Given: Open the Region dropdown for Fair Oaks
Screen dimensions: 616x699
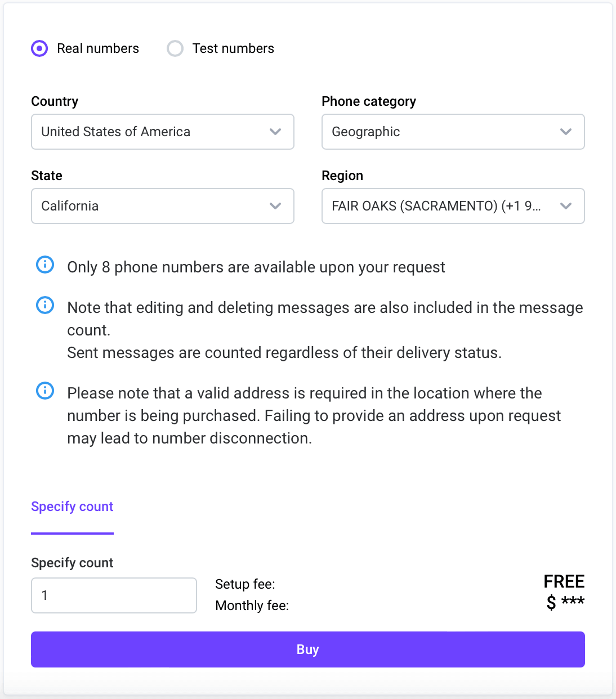Looking at the screenshot, I should pos(453,206).
